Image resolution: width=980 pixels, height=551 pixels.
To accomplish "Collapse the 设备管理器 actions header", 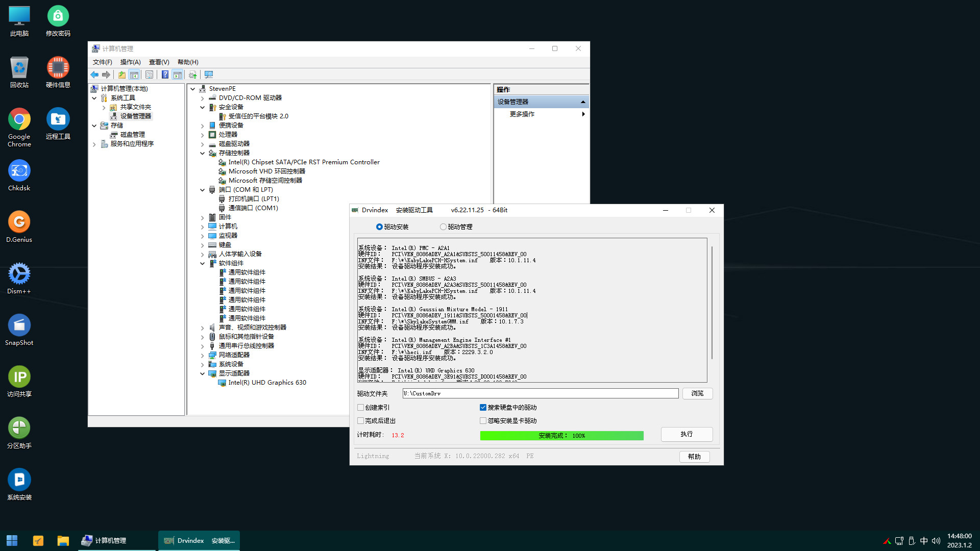I will coord(583,102).
